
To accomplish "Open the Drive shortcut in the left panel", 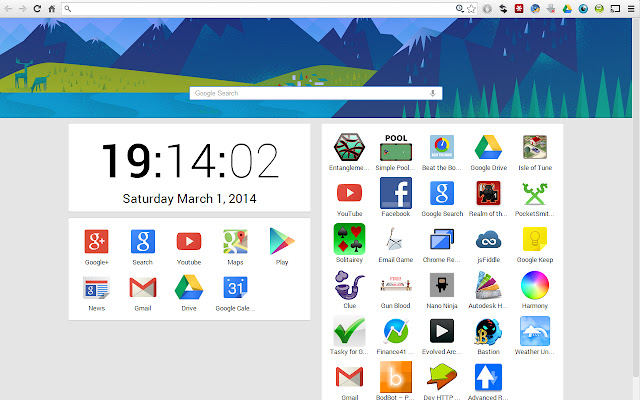I will coord(189,287).
